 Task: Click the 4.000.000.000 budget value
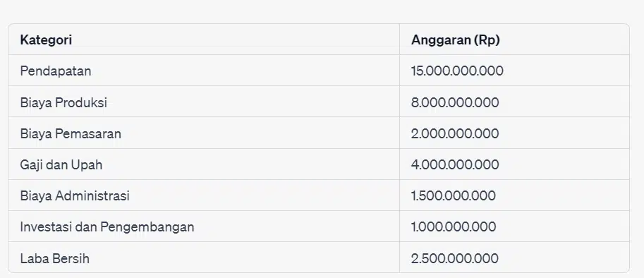click(x=455, y=164)
